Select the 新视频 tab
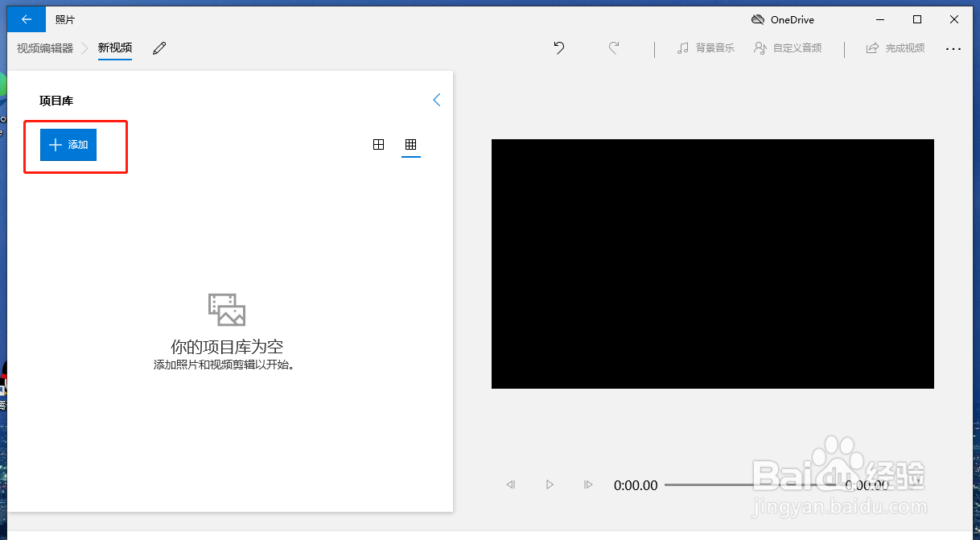The width and height of the screenshot is (980, 540). click(x=114, y=47)
